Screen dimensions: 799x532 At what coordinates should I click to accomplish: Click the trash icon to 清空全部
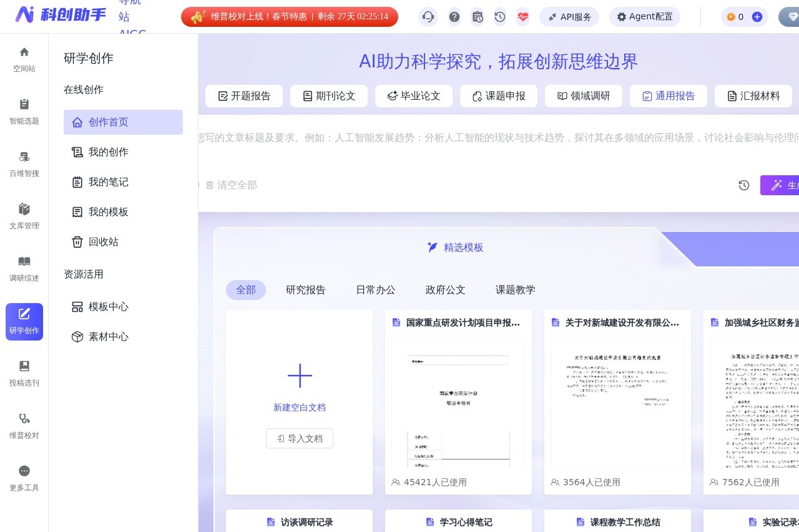pos(210,185)
